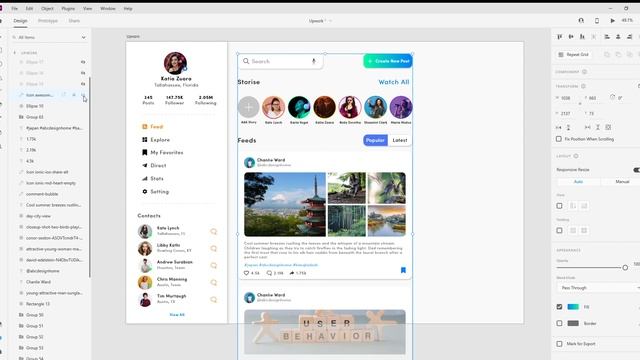
Task: Select Manual responsive resize option
Action: (622, 182)
